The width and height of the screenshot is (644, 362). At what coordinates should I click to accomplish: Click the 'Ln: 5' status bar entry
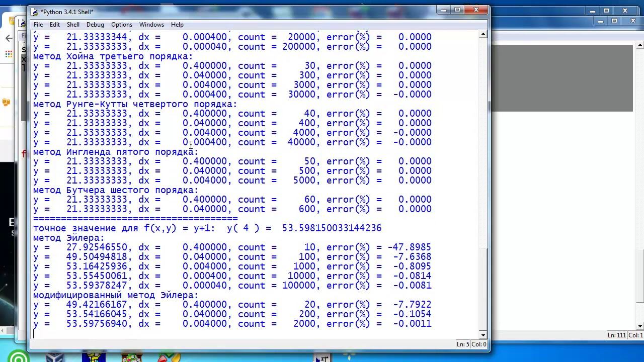pyautogui.click(x=464, y=344)
